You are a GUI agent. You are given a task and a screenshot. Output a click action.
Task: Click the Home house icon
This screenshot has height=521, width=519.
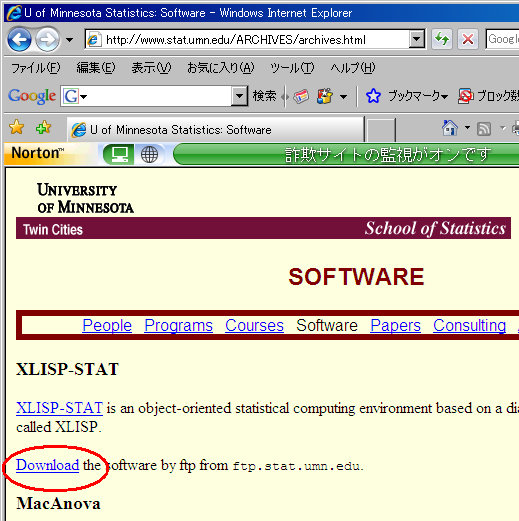pos(450,128)
